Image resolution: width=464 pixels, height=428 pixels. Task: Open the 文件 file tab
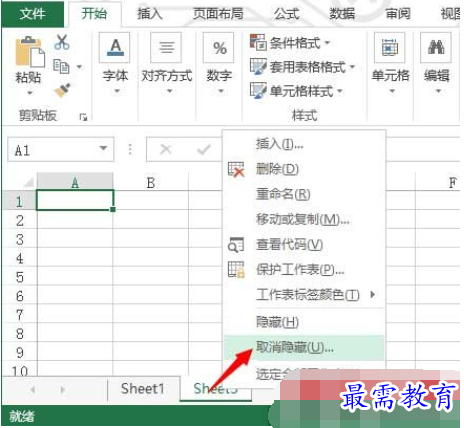click(32, 14)
